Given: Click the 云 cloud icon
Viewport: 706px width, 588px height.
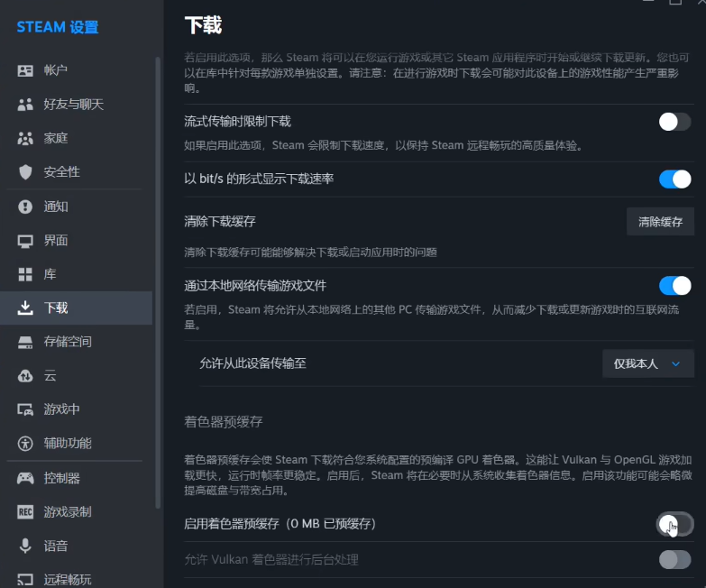Looking at the screenshot, I should pos(25,375).
